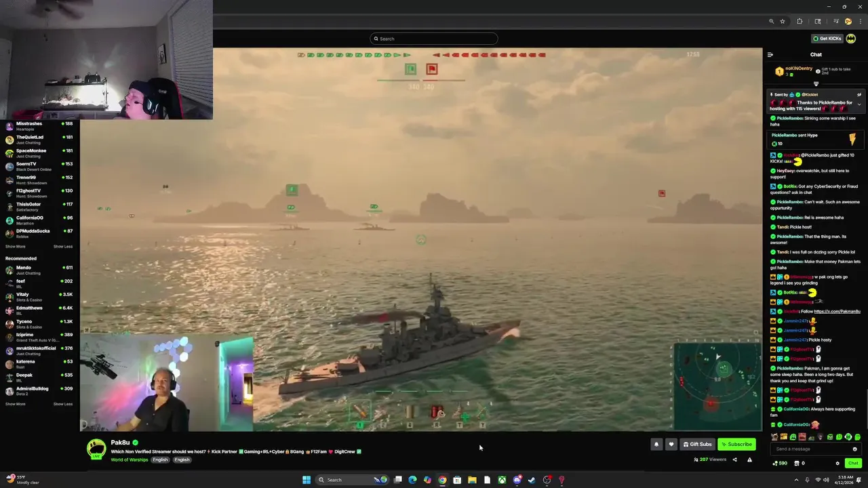Open the browser extensions puzzle icon

[x=800, y=22]
